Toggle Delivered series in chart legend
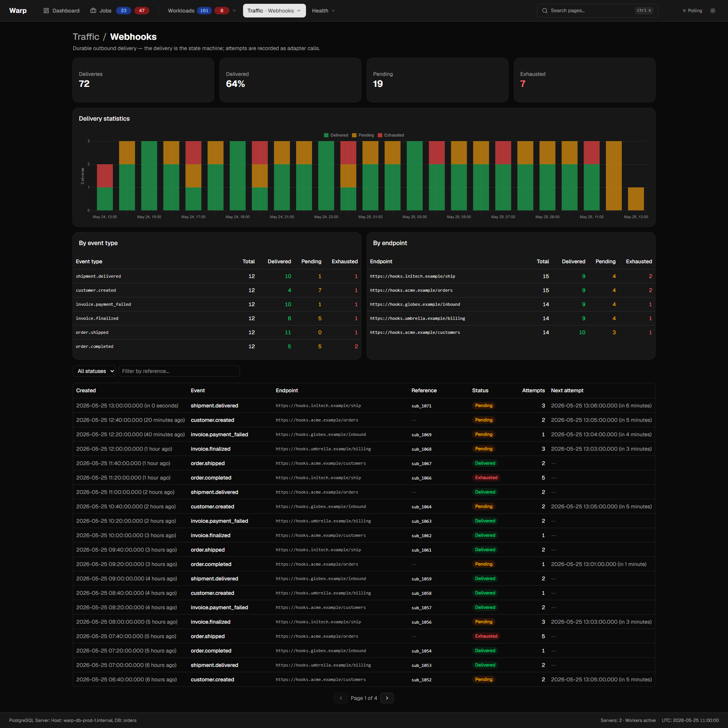The height and width of the screenshot is (728, 728). click(336, 135)
